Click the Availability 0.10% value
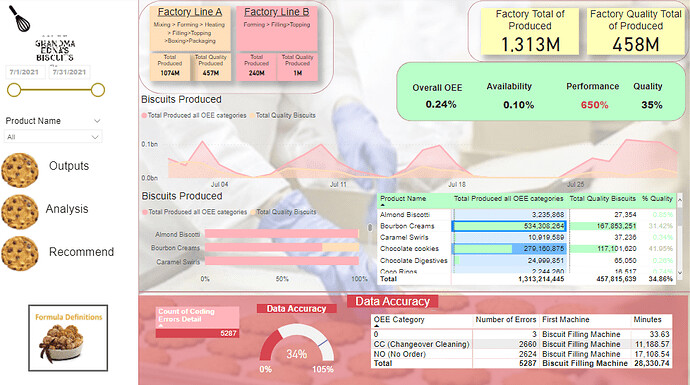690x385 pixels. click(x=518, y=105)
